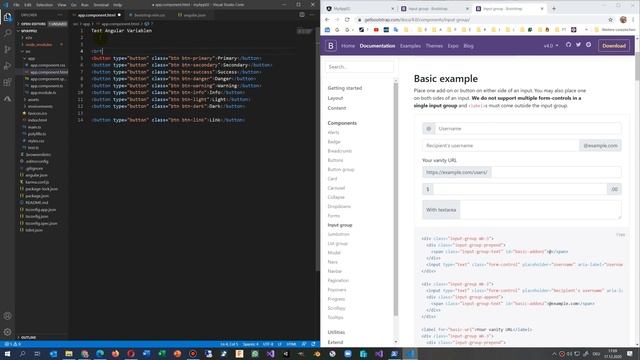Bookmark this page with the star icon
The width and height of the screenshot is (640, 360).
pyautogui.click(x=611, y=20)
